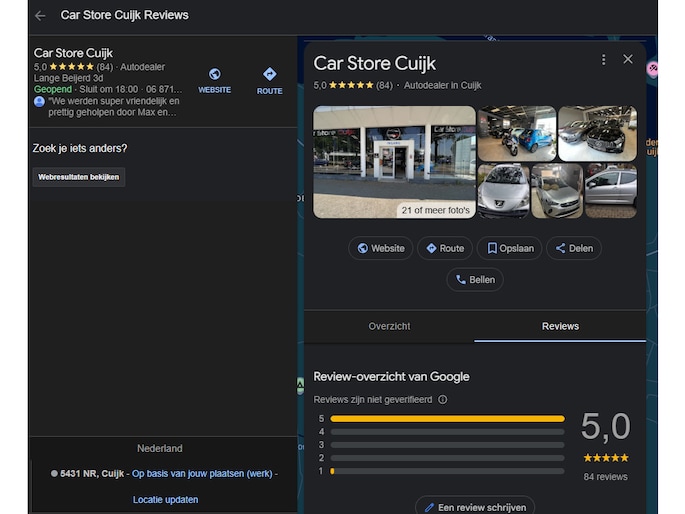Select the Reviews tab
Viewport: 685px width, 514px height.
click(560, 326)
